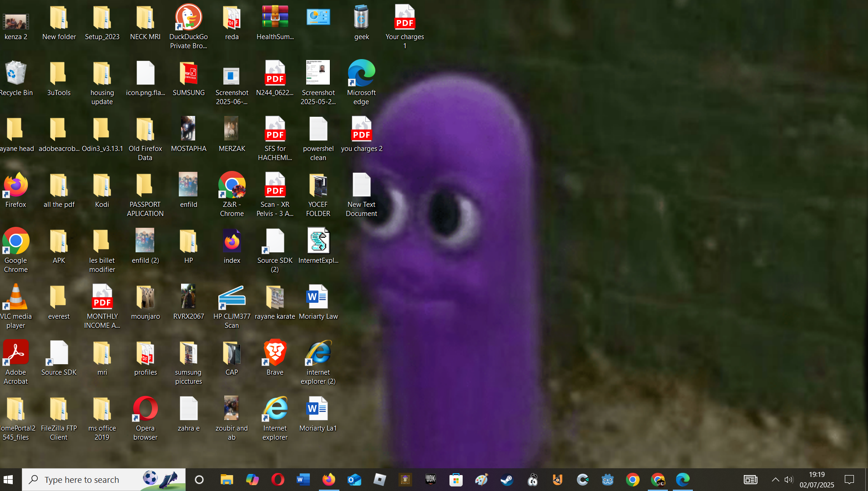Select the Z&R - Chrome shortcut
Viewport: 868px width, 491px height.
pyautogui.click(x=232, y=194)
